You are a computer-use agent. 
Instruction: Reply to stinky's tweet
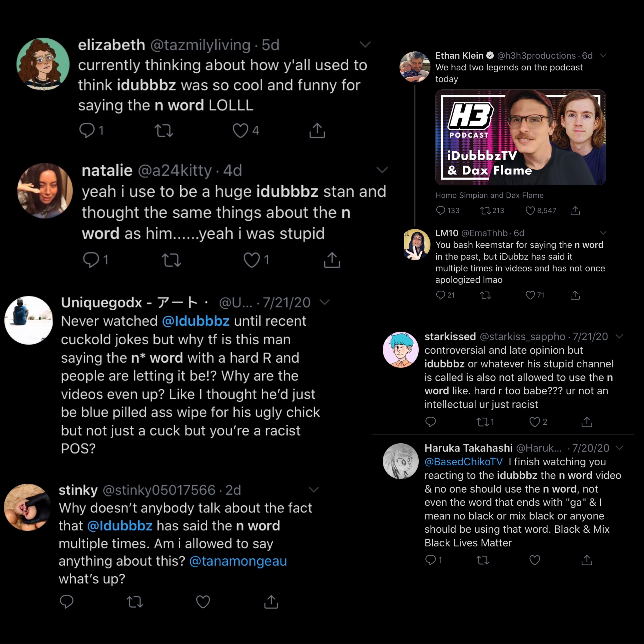[66, 602]
